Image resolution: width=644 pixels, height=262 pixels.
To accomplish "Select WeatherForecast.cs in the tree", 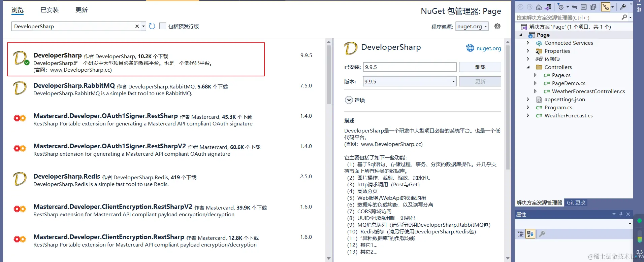I will point(569,116).
